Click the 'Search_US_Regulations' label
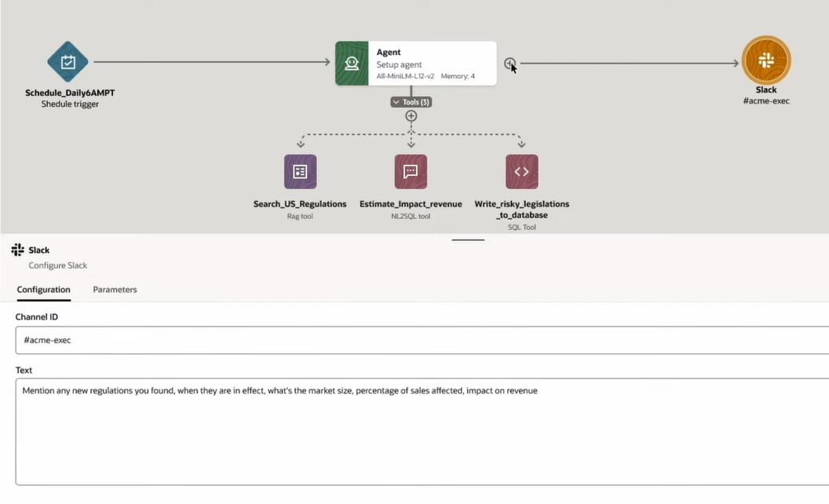 click(x=300, y=204)
